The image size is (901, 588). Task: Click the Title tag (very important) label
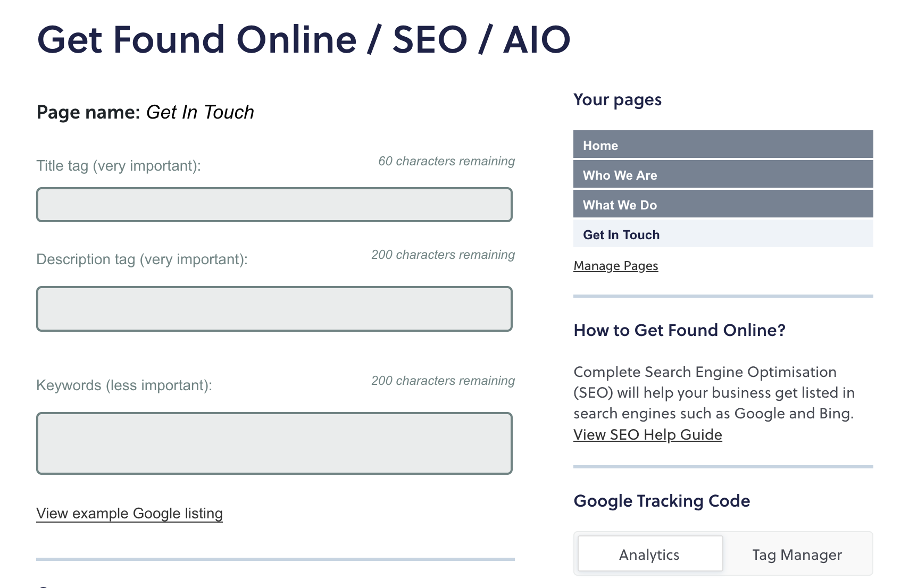tap(119, 166)
